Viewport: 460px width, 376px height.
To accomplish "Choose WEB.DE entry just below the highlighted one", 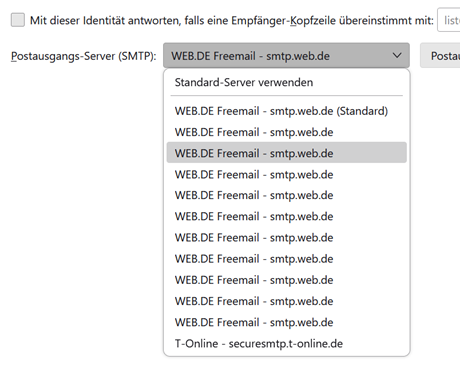I will [287, 174].
